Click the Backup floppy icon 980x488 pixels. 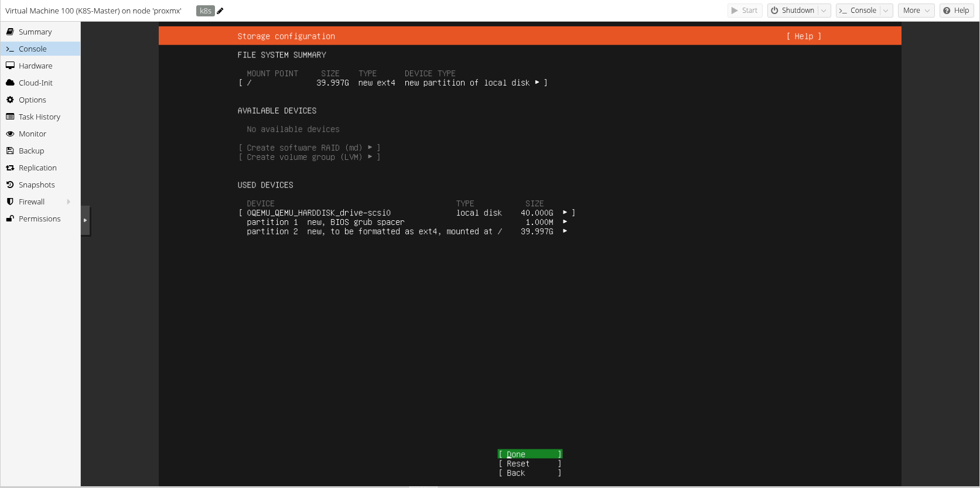(10, 151)
